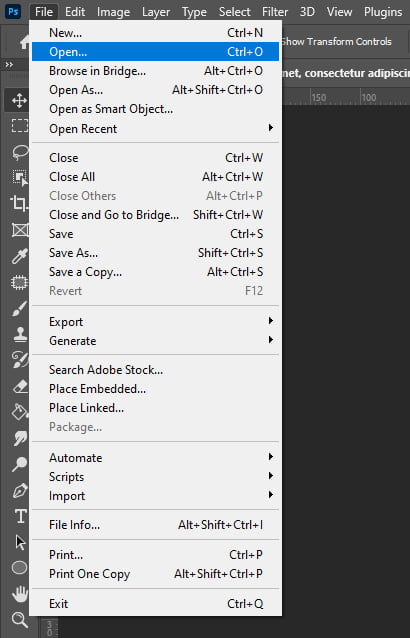Click the Photoshop Ps logo icon
Viewport: 410px width, 638px height.
point(13,12)
